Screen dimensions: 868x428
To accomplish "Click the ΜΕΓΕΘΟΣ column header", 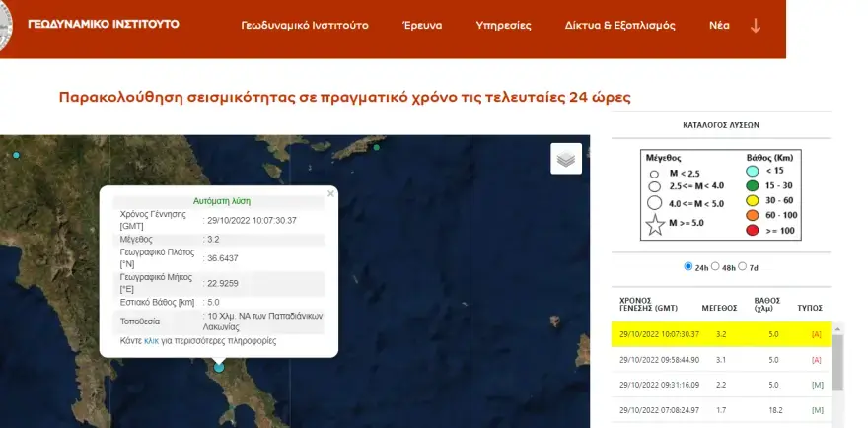I will pyautogui.click(x=719, y=309).
